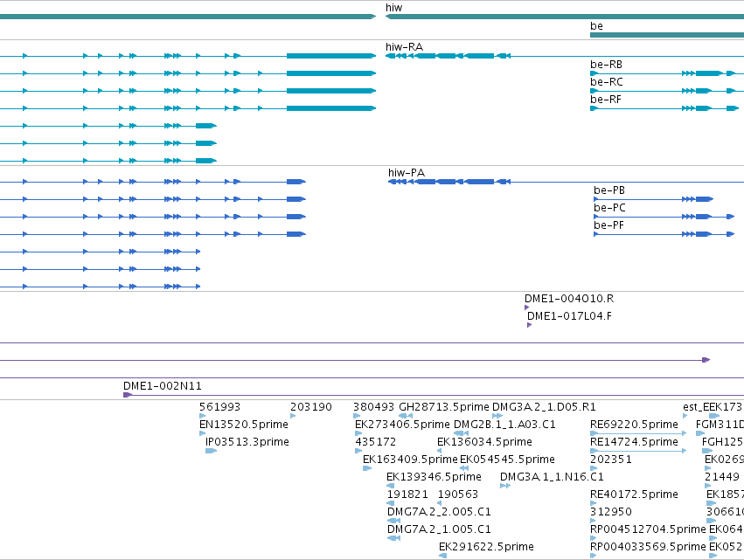This screenshot has height=560, width=744.
Task: Click the hiw gene bar
Action: [x=565, y=17]
